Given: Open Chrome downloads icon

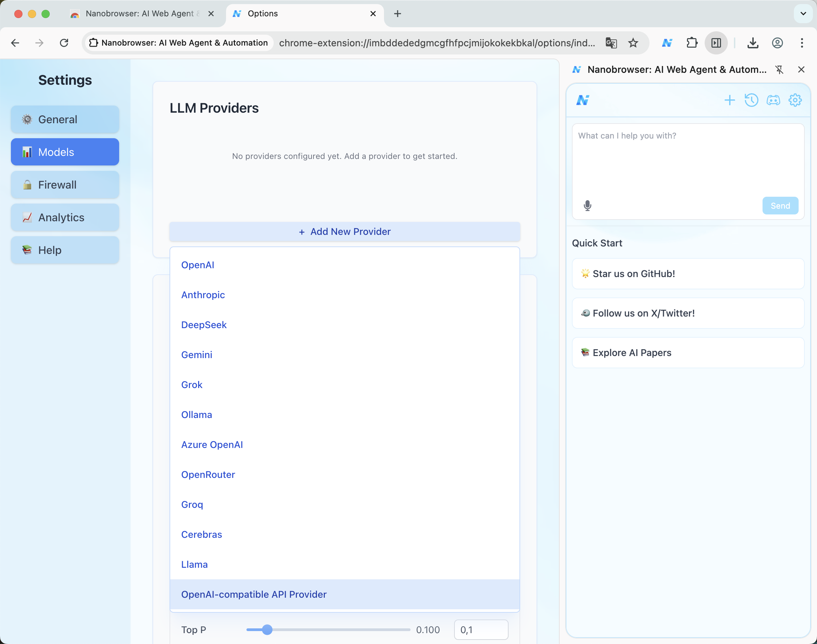Looking at the screenshot, I should click(753, 43).
